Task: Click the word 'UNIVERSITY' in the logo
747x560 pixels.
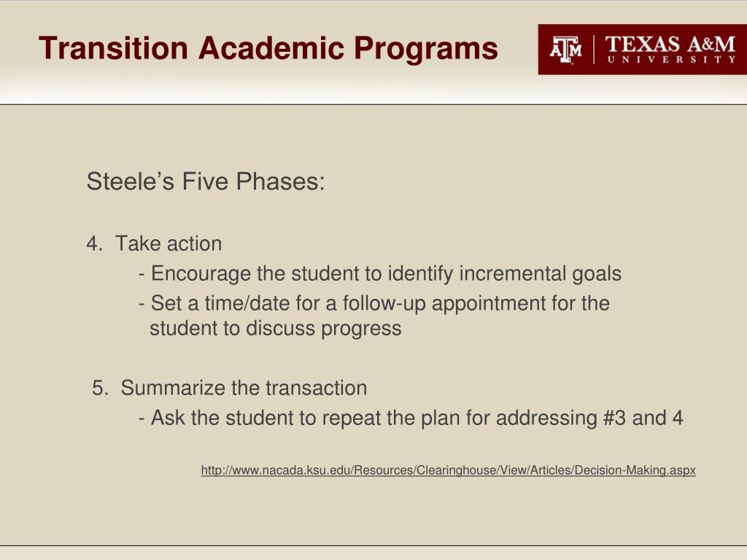Action: [x=671, y=60]
